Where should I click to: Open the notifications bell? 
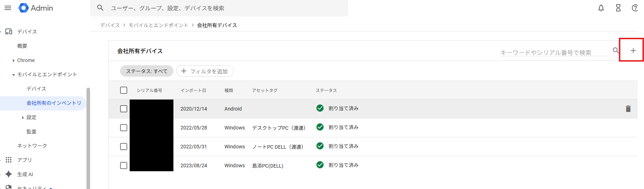point(601,8)
